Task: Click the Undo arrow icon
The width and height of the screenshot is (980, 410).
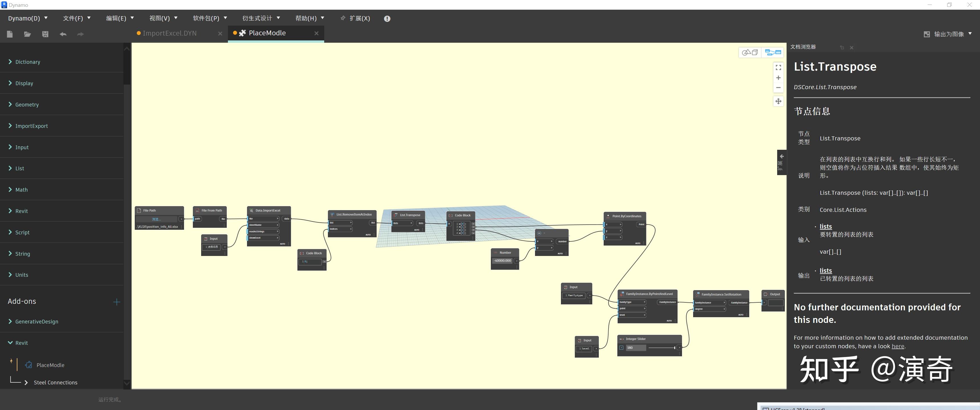Action: (63, 34)
